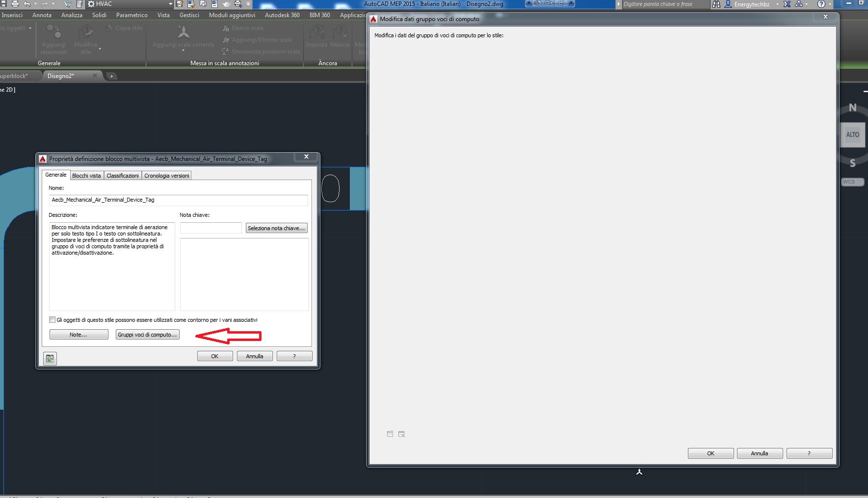Open the WCS coordinate system dropdown
The height and width of the screenshot is (498, 868).
click(x=853, y=182)
